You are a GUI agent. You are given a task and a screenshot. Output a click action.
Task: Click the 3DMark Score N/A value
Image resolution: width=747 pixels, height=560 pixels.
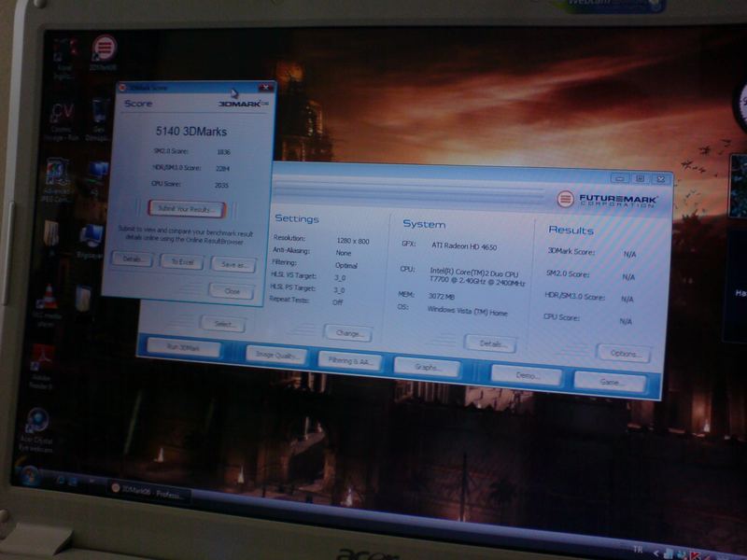[x=629, y=254]
